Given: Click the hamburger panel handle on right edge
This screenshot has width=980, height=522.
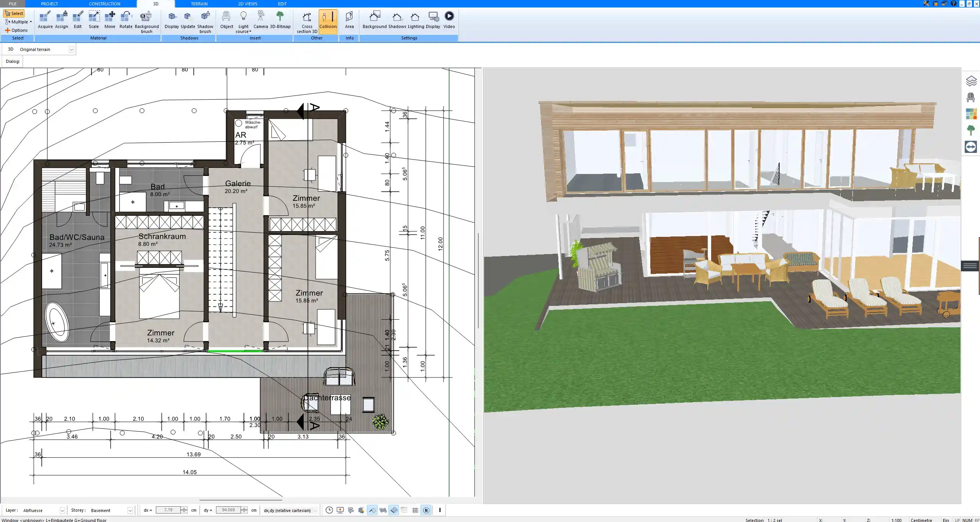Looking at the screenshot, I should tap(970, 266).
